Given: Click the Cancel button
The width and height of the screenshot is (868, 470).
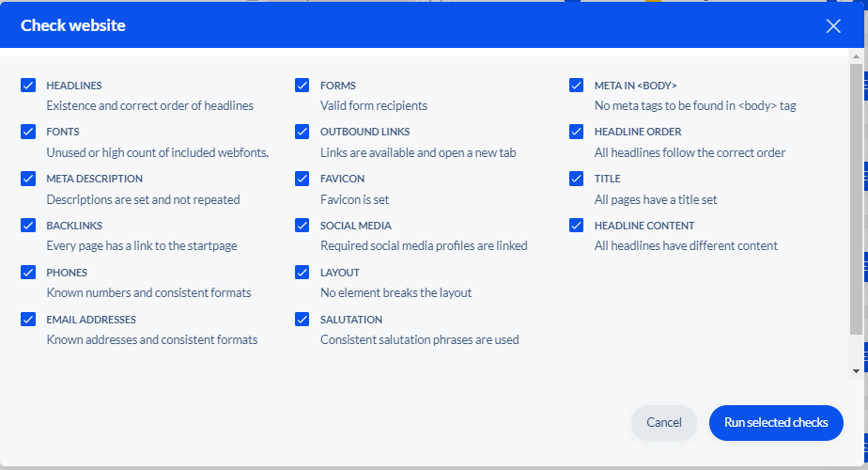Looking at the screenshot, I should [x=664, y=423].
